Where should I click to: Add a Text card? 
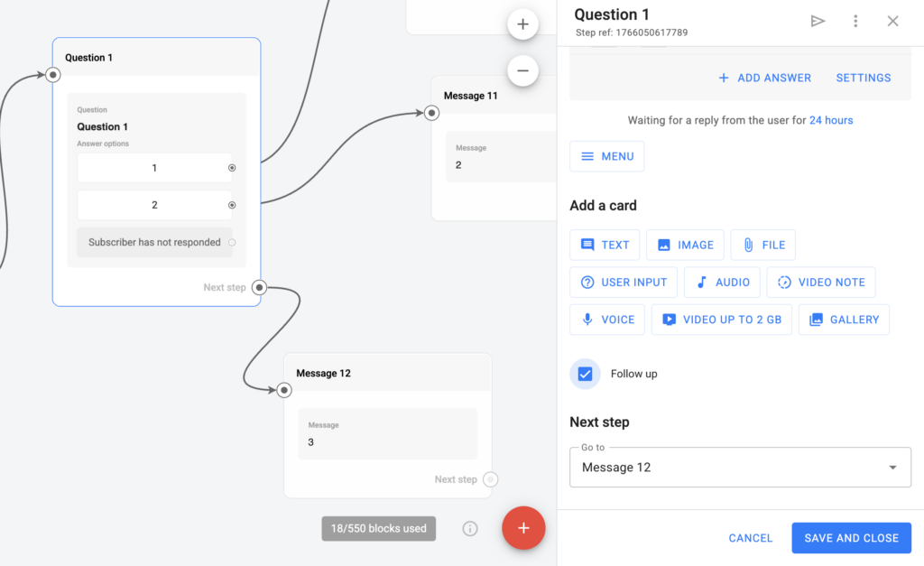605,245
